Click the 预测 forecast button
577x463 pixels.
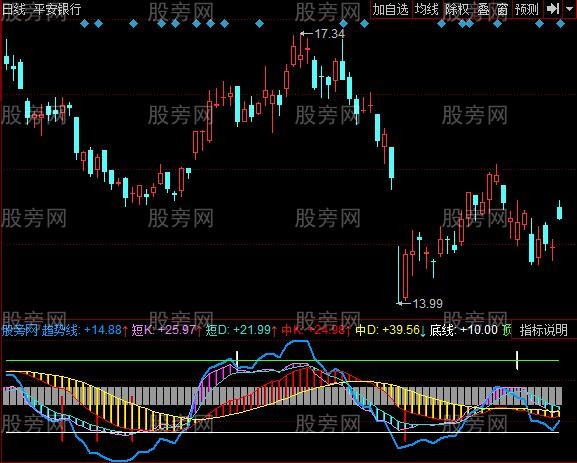(527, 9)
